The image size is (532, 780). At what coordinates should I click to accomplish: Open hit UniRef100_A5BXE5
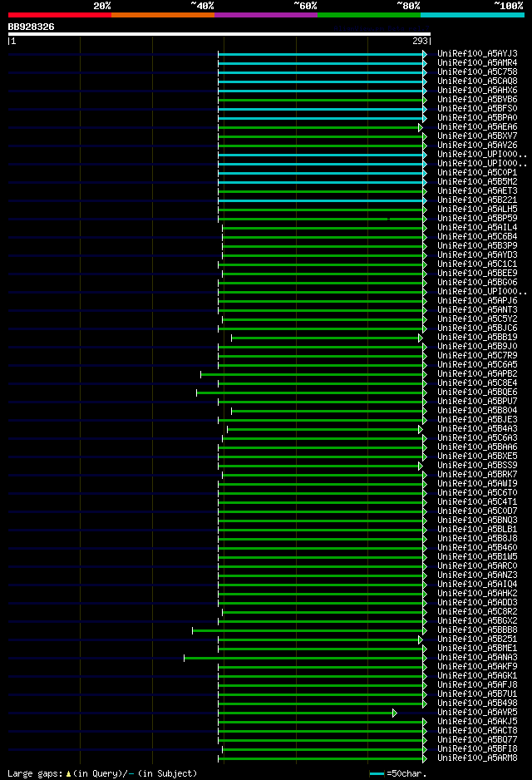coord(477,457)
